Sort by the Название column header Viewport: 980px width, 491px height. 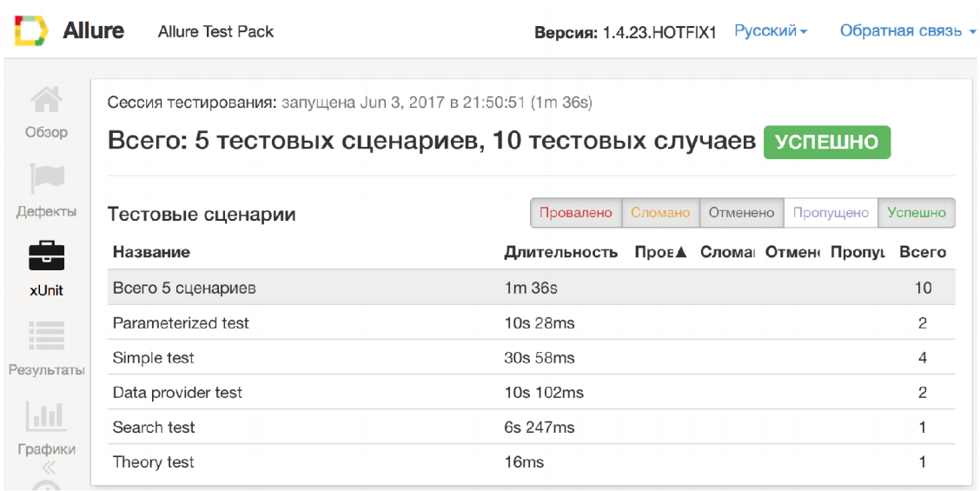click(x=151, y=253)
